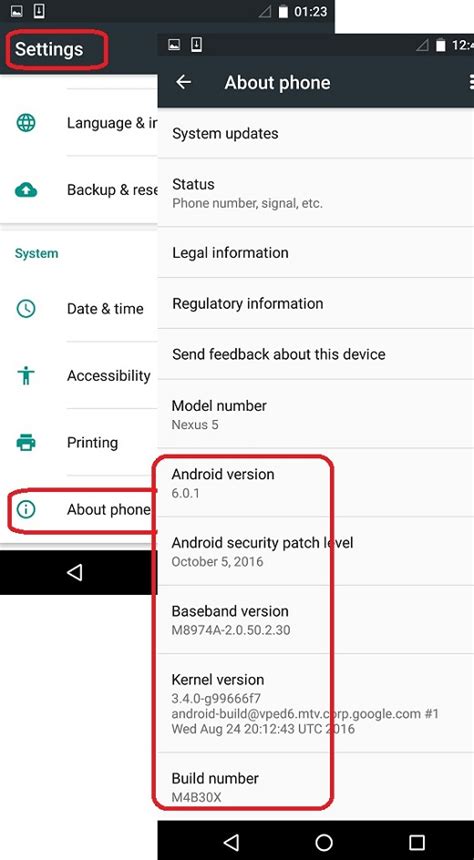Open Regulatory information
The width and height of the screenshot is (474, 860).
point(315,303)
